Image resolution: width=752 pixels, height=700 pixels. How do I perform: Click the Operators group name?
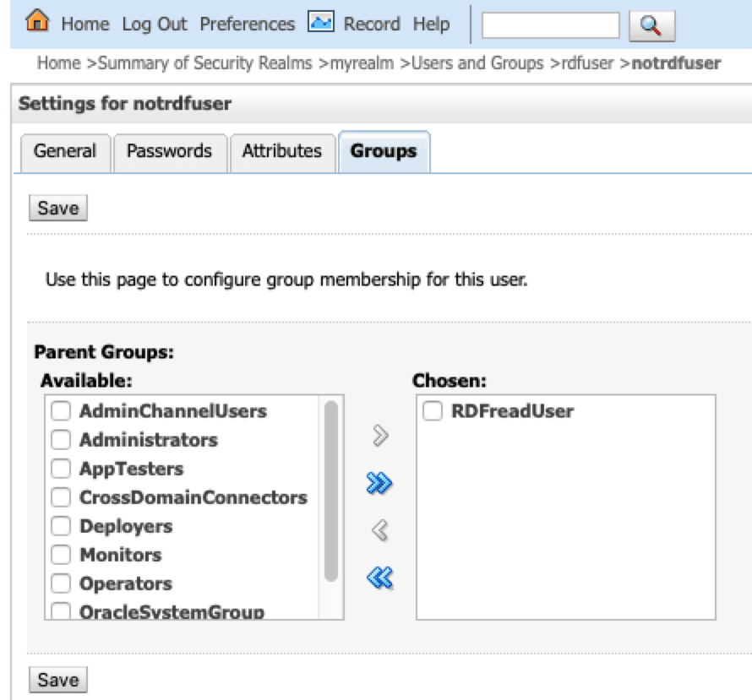point(126,583)
